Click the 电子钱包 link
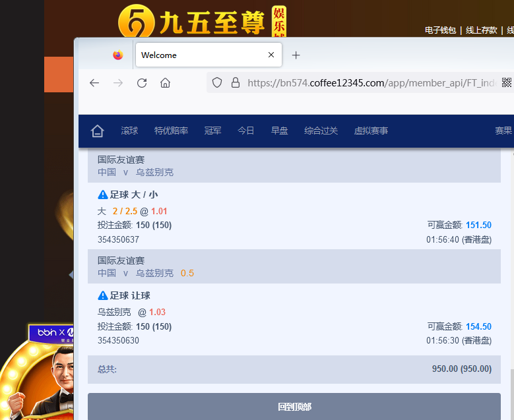This screenshot has height=420, width=514. coord(440,30)
